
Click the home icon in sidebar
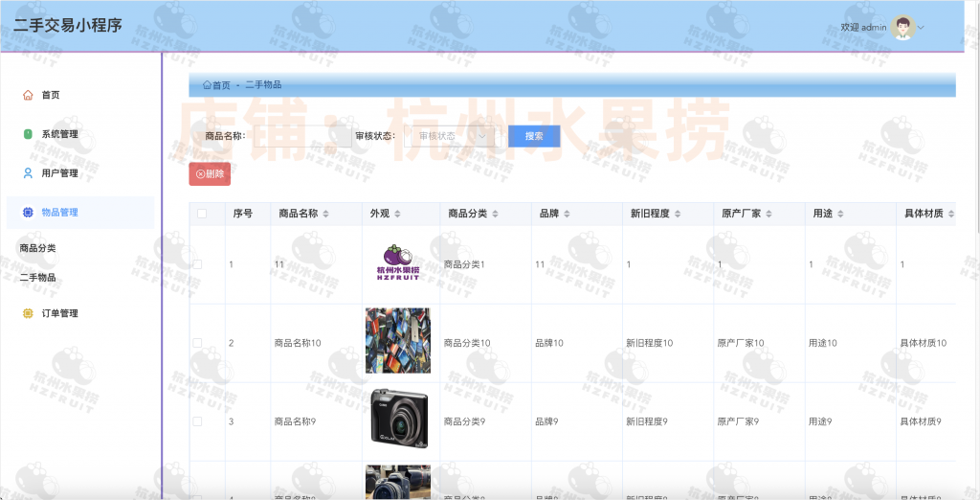(28, 95)
